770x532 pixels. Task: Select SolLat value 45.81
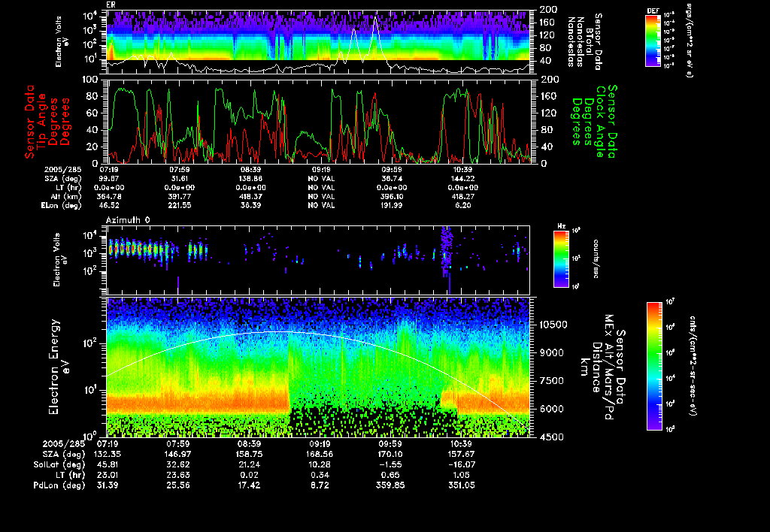click(x=108, y=465)
